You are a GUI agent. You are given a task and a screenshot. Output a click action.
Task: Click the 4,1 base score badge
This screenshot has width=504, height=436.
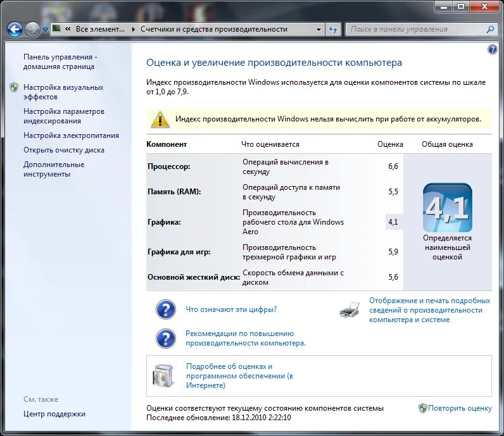point(447,208)
